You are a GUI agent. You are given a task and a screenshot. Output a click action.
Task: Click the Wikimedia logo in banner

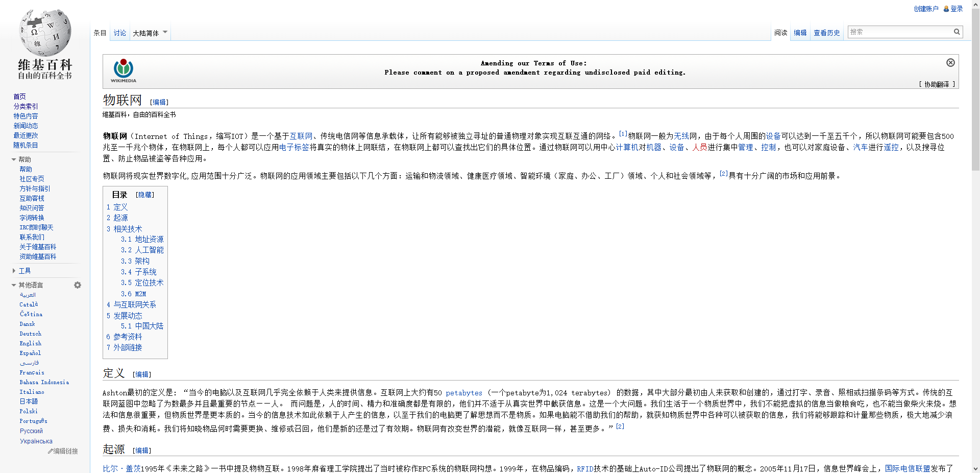[124, 70]
